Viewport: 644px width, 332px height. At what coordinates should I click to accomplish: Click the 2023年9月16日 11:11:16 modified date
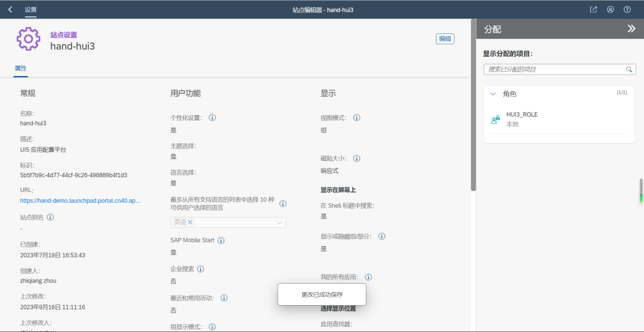coord(52,307)
